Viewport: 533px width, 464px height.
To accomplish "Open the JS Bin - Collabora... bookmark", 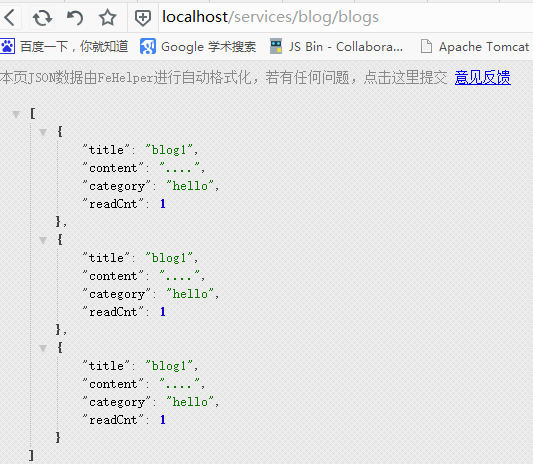I will 336,47.
